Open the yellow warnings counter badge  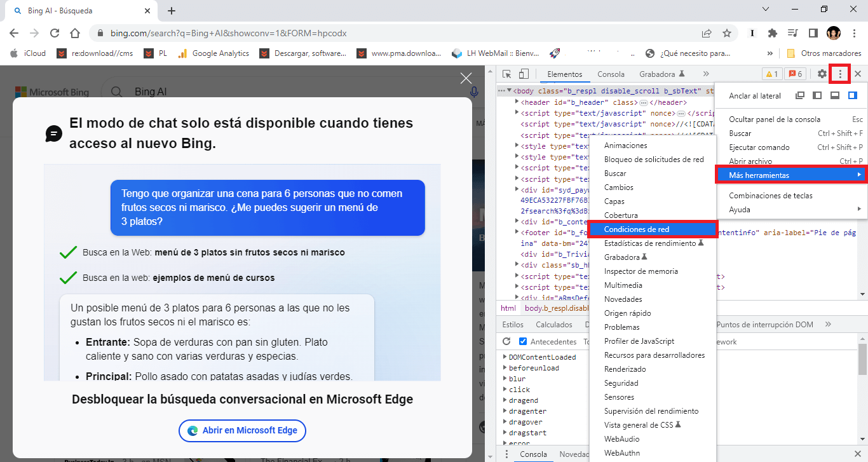click(771, 74)
